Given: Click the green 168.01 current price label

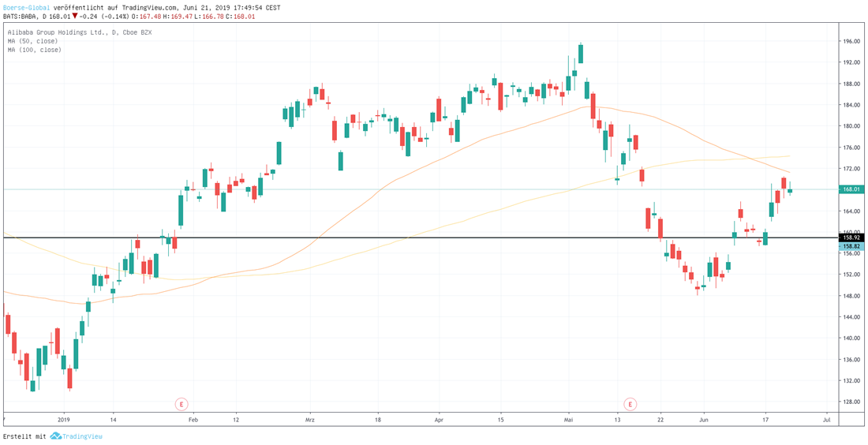Looking at the screenshot, I should point(851,189).
